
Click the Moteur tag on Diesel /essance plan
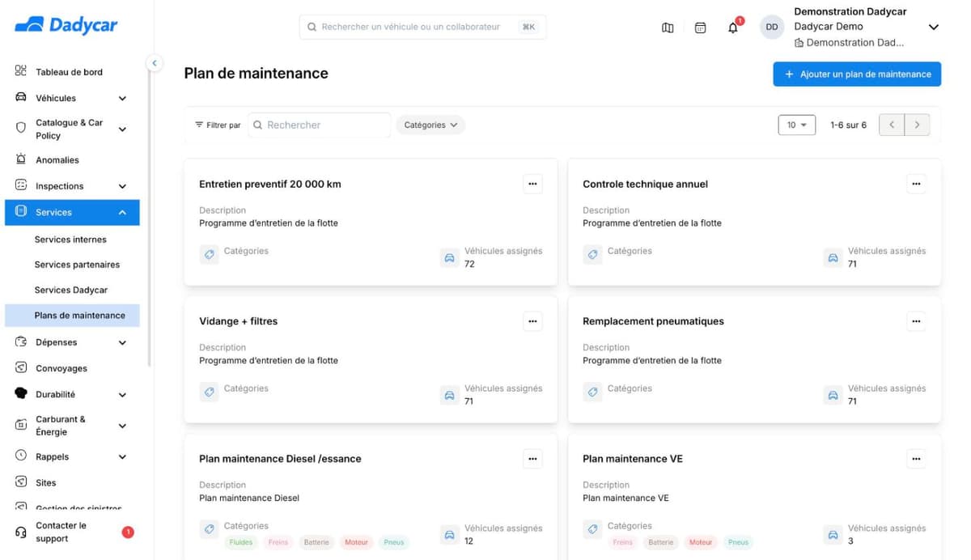click(x=356, y=542)
